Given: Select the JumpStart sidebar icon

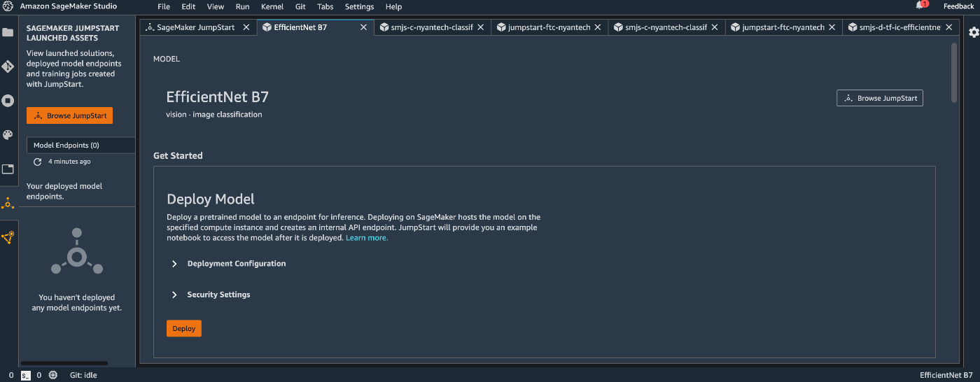Looking at the screenshot, I should tap(8, 204).
